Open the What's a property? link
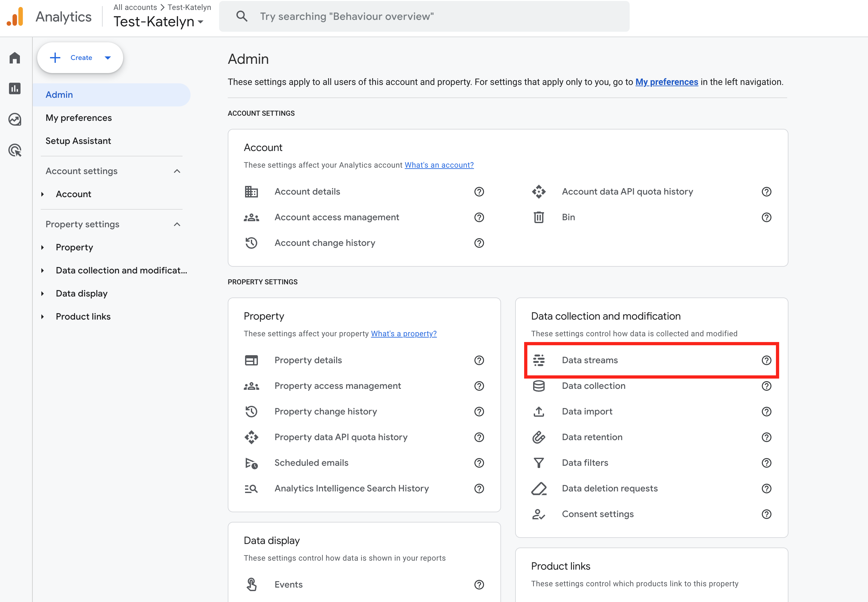The image size is (868, 602). (x=404, y=333)
